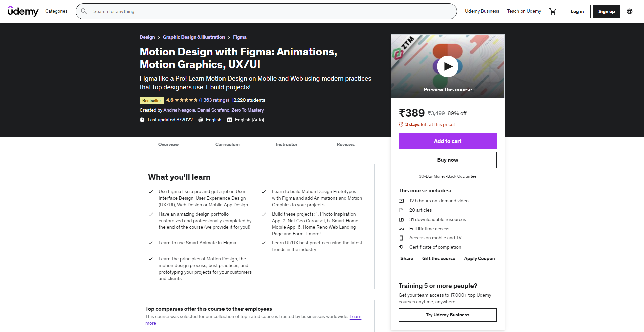Screen dimensions: 644x332
Task: Click the Sign up button
Action: pos(606,11)
